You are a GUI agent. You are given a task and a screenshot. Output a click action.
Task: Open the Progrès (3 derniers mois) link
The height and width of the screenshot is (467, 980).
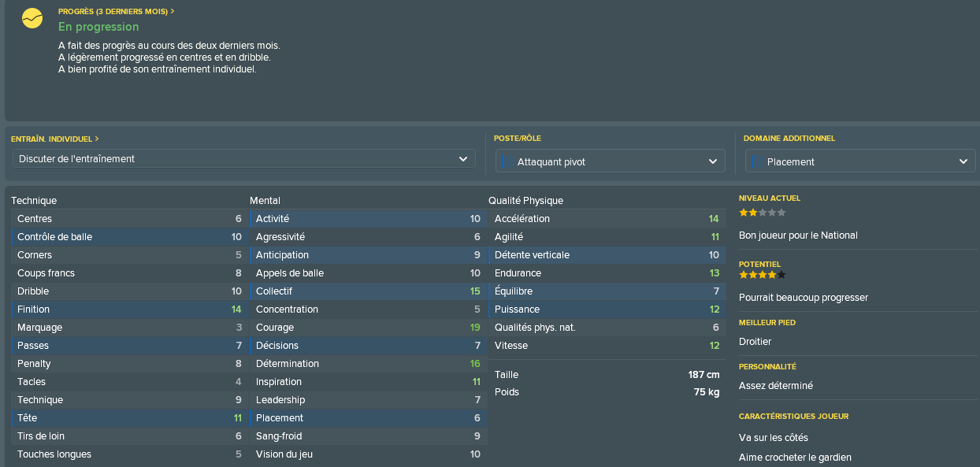click(117, 12)
